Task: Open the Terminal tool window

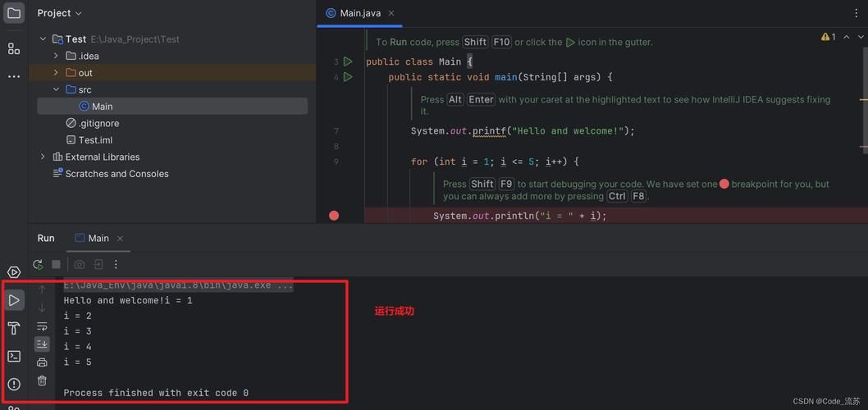Action: point(14,356)
